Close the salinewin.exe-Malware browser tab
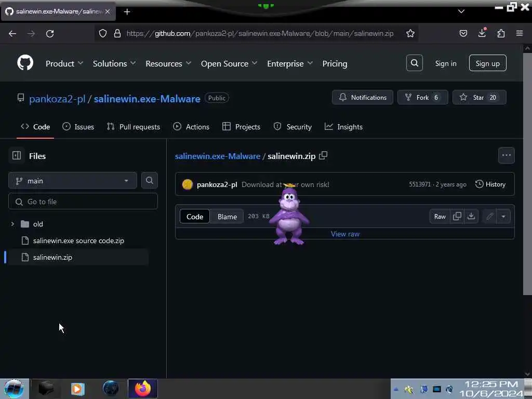Image resolution: width=532 pixels, height=399 pixels. 108,11
